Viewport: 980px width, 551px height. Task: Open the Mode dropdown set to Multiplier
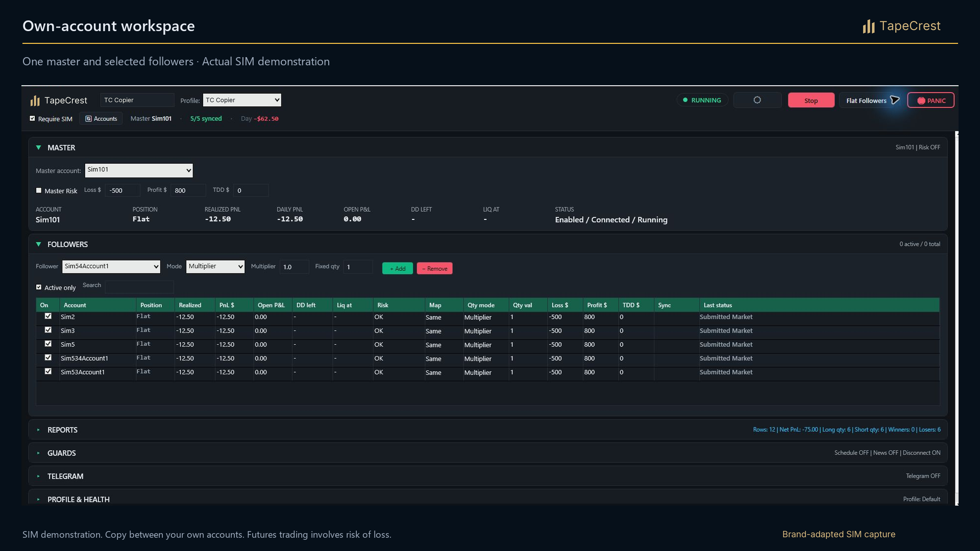[215, 266]
